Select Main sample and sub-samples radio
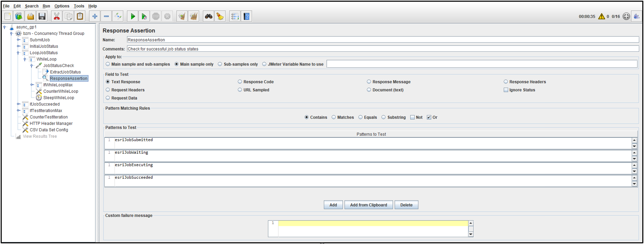The width and height of the screenshot is (644, 244). coord(108,64)
